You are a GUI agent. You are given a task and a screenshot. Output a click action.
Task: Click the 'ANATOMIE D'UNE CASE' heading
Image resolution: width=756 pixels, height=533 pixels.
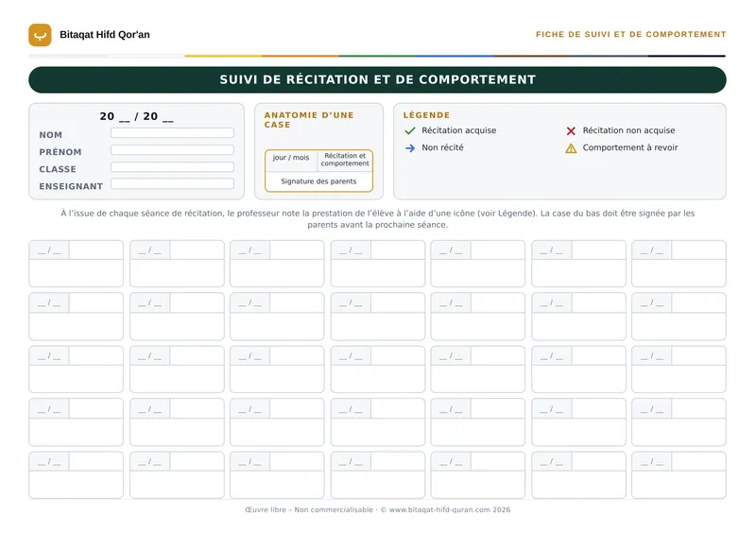point(309,120)
